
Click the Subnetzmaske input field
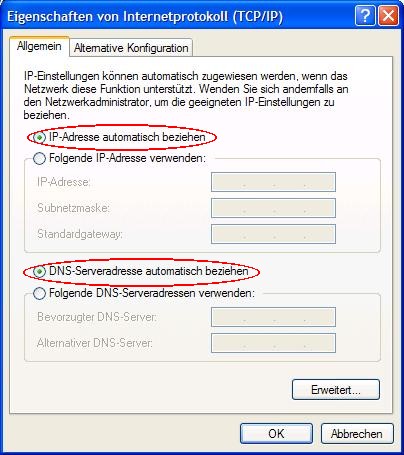[273, 208]
